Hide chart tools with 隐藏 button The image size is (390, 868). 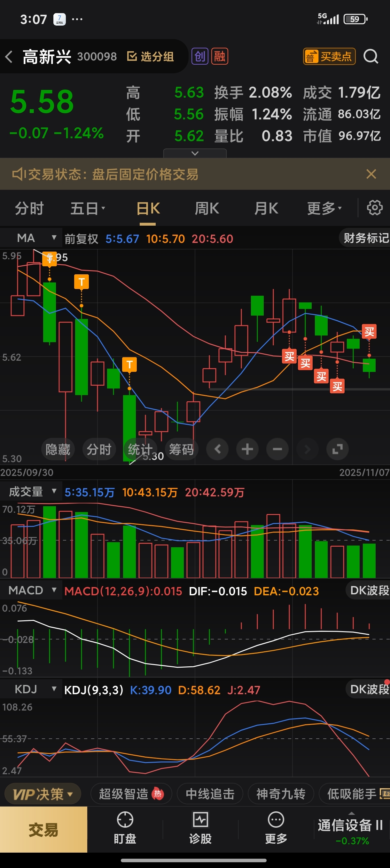pyautogui.click(x=58, y=449)
